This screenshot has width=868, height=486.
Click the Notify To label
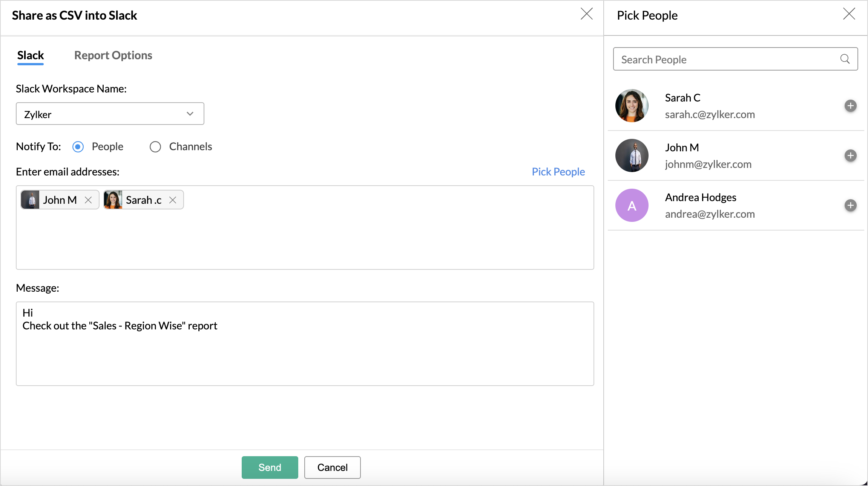pyautogui.click(x=38, y=146)
